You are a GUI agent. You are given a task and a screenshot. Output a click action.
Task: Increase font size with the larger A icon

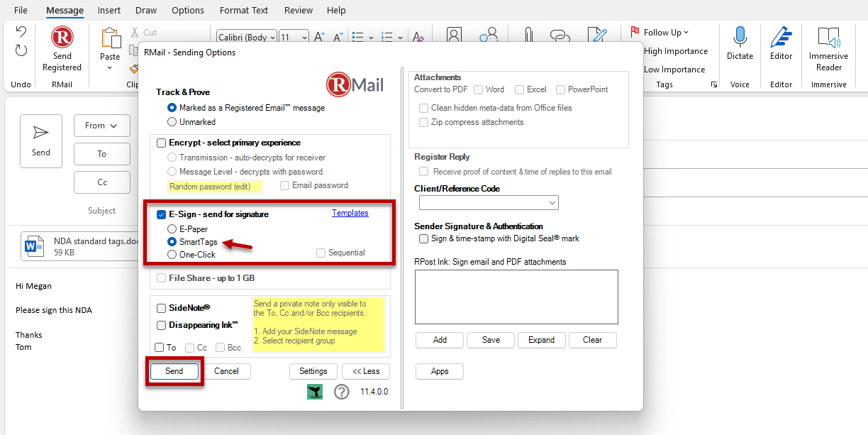(319, 37)
